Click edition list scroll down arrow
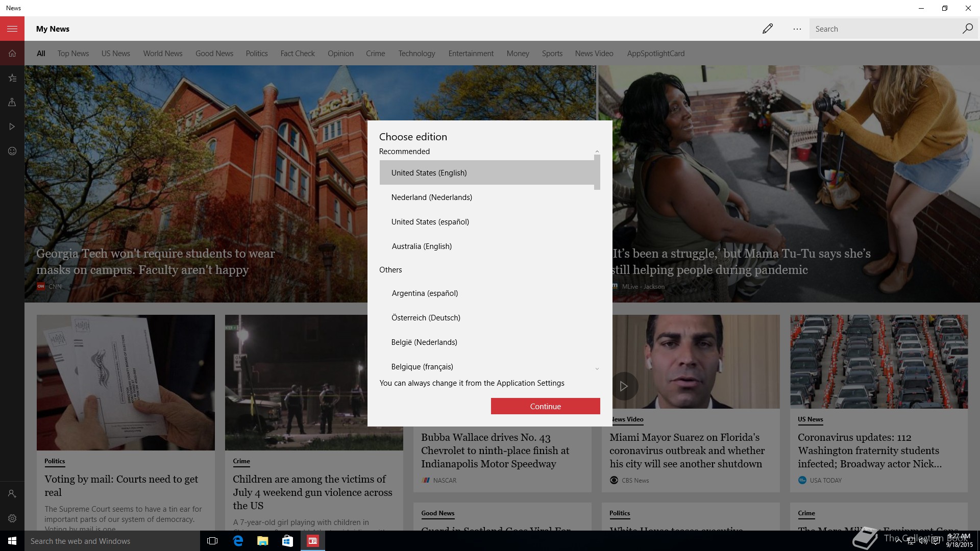This screenshot has width=980, height=551. [x=597, y=368]
